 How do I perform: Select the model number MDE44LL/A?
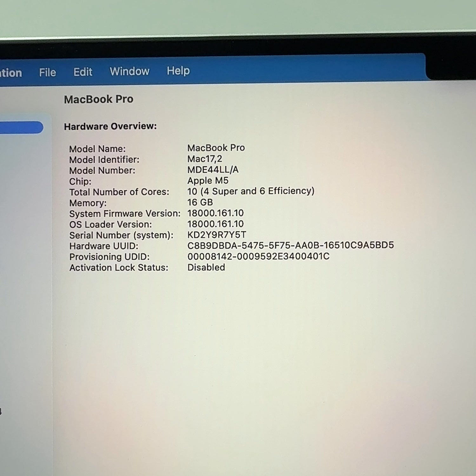[x=213, y=169]
